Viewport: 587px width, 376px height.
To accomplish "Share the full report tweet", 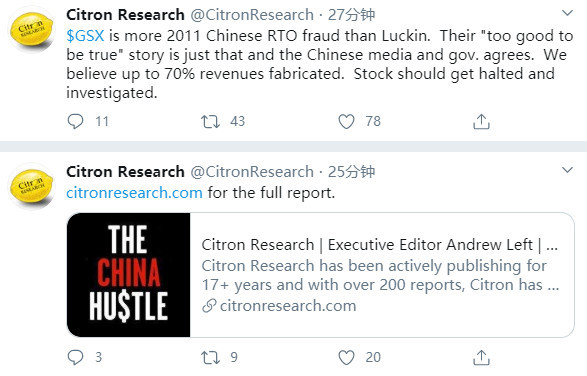I will coord(481,357).
